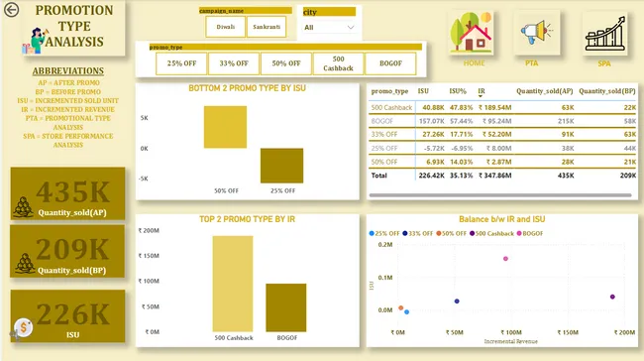Sort table by ISU column header
644x361 pixels.
[x=423, y=91]
